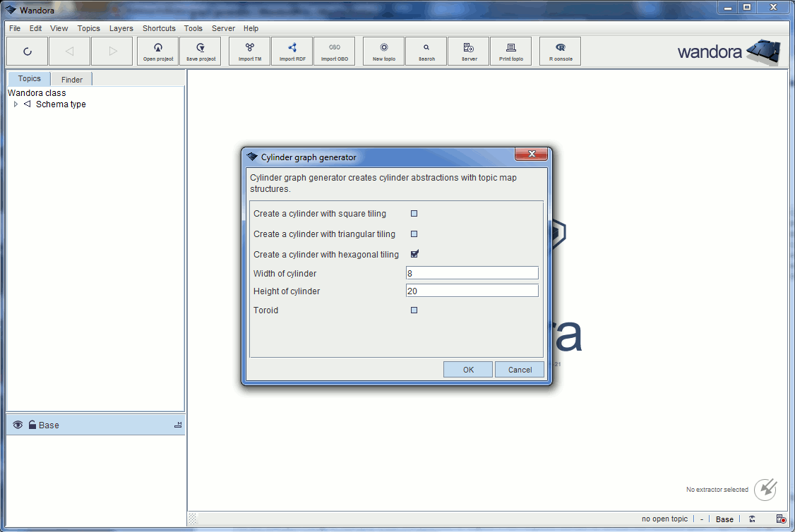Toggle the Toroid checkbox
This screenshot has height=532, width=795.
point(414,310)
